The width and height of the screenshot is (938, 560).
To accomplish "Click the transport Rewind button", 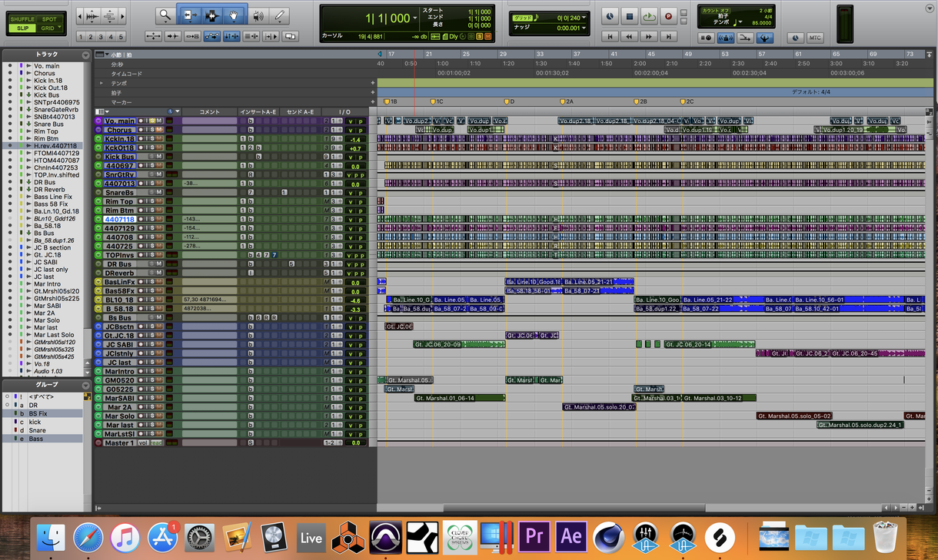I will [630, 36].
